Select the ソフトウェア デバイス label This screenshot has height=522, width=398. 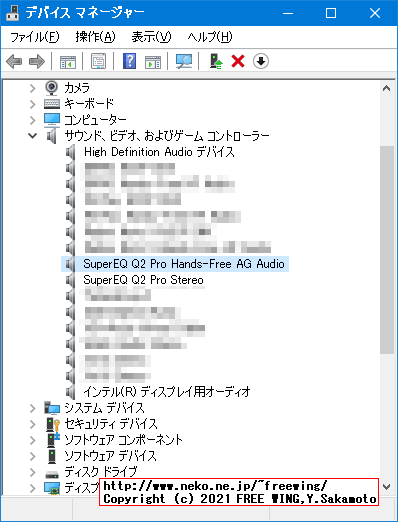click(x=110, y=456)
